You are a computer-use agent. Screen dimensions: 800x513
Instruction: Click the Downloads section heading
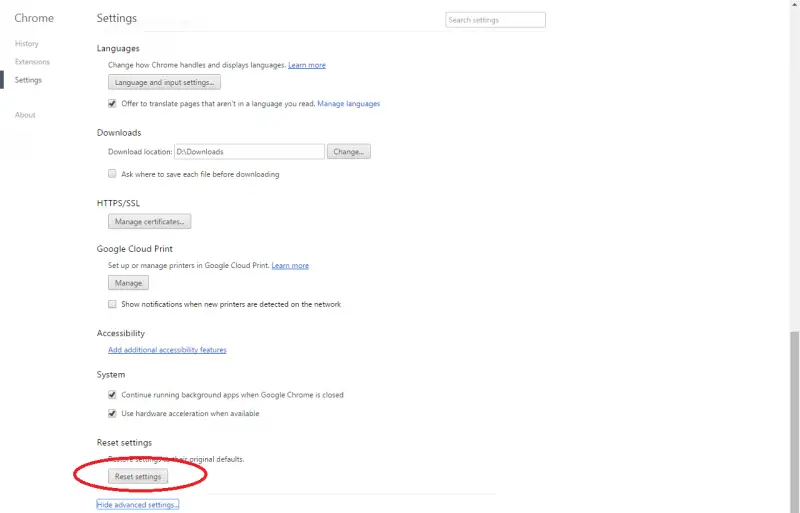pos(119,133)
